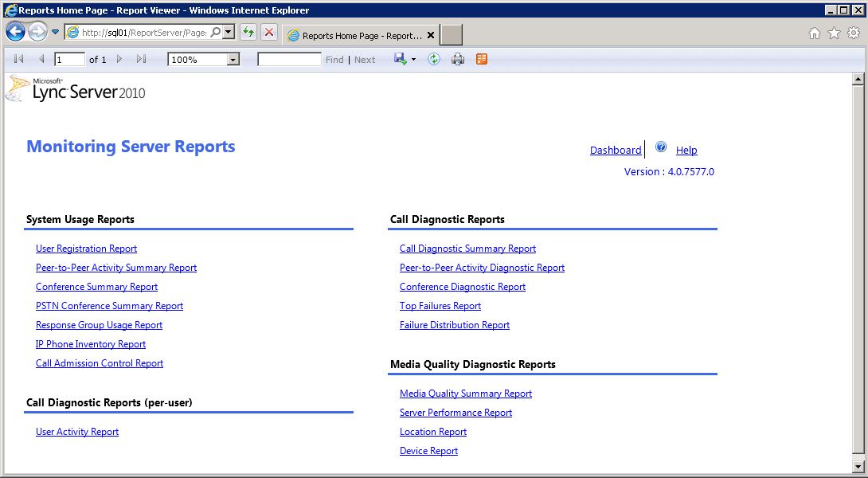Screen dimensions: 868x478
Task: Open Call Admission Control Report
Action: tap(100, 363)
